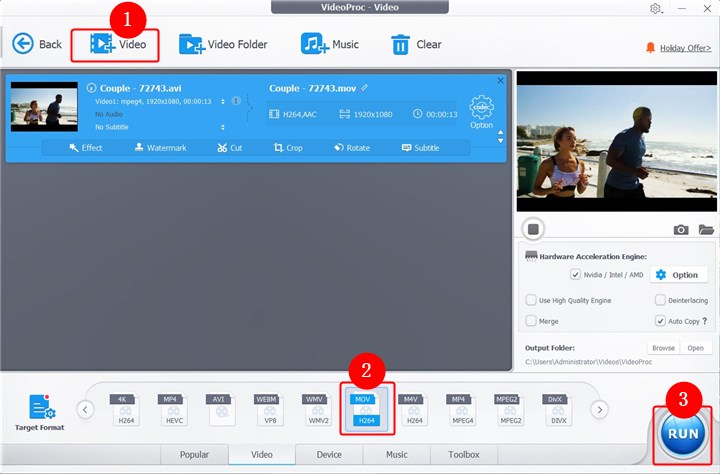The width and height of the screenshot is (720, 474).
Task: Edit output name with pencil icon
Action: coord(365,87)
